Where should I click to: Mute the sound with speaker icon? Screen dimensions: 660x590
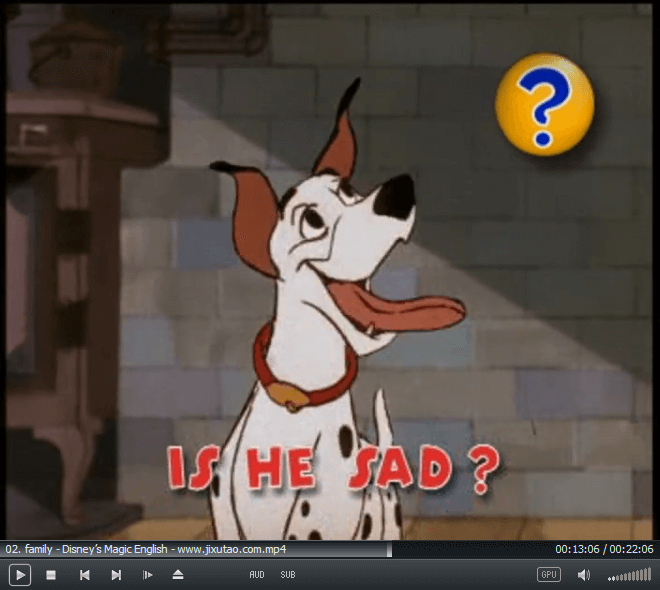coord(584,575)
